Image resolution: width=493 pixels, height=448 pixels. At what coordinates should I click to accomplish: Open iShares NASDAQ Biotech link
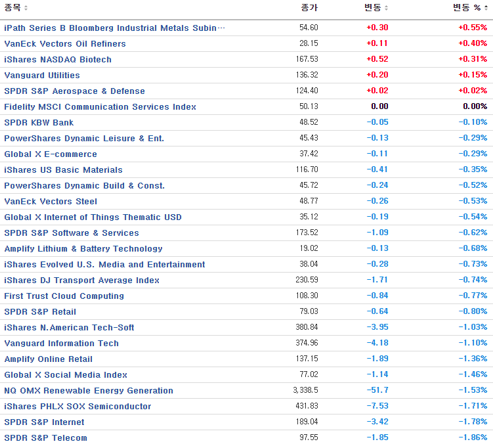[58, 60]
